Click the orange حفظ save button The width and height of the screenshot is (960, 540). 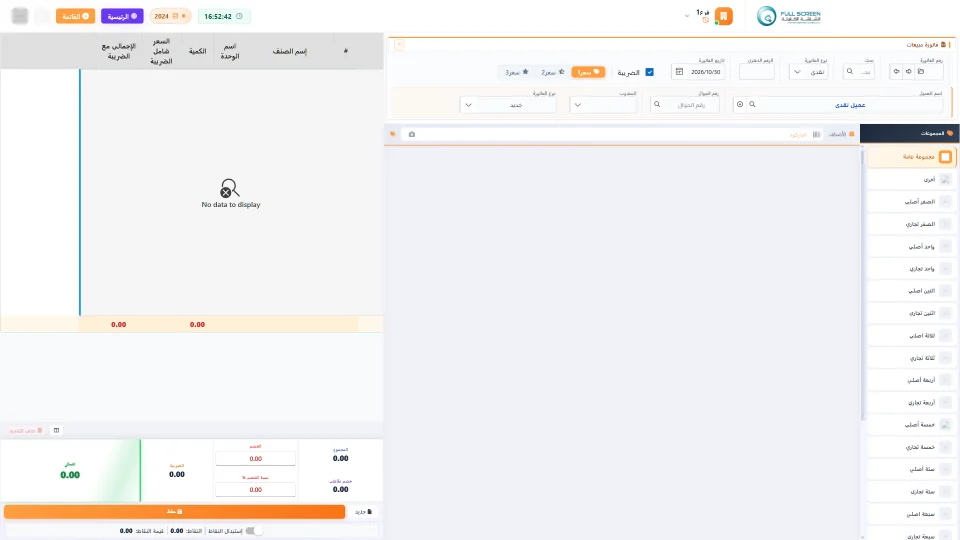[x=174, y=511]
